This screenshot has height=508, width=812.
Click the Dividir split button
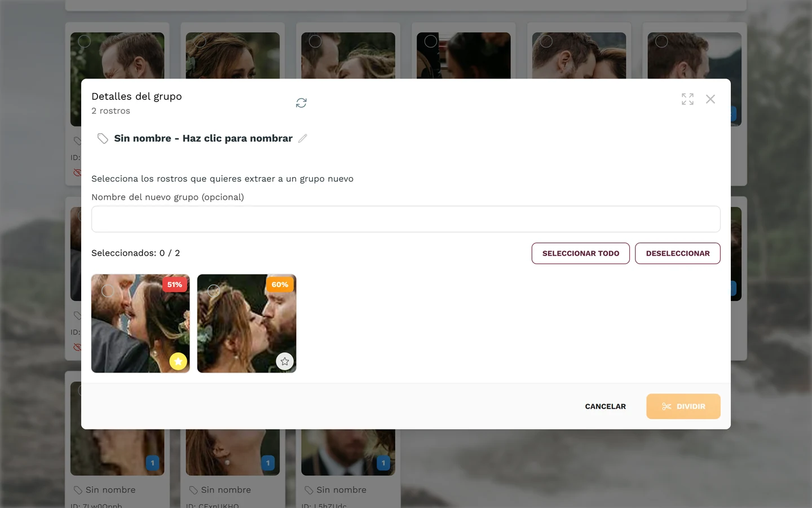(683, 406)
